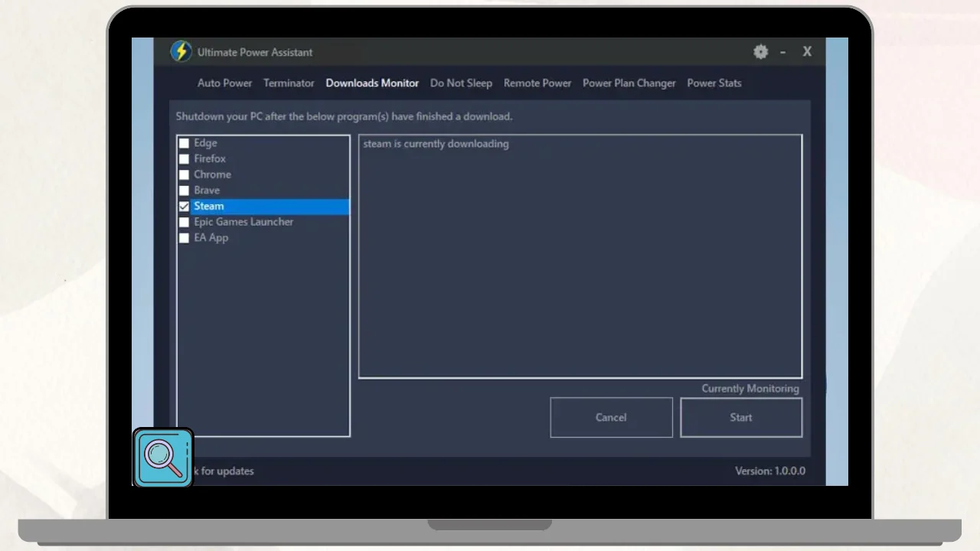The image size is (980, 551).
Task: Open settings via the gear icon
Action: pyautogui.click(x=760, y=52)
